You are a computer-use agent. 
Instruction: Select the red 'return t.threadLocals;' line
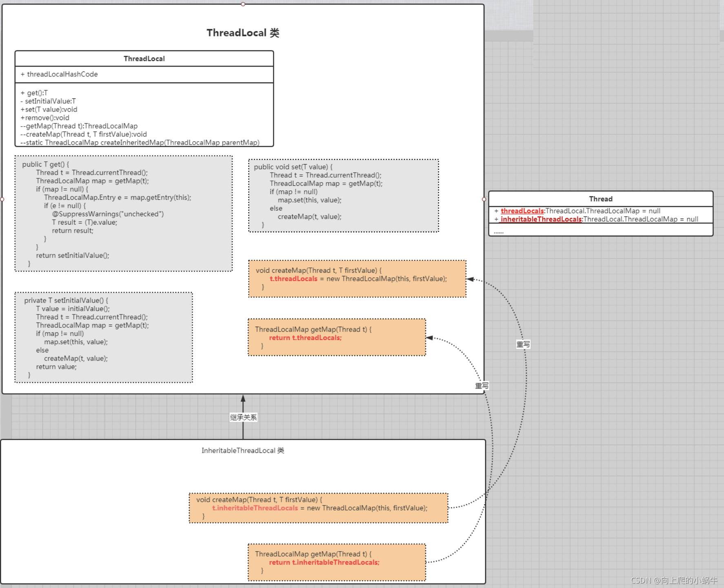click(305, 338)
